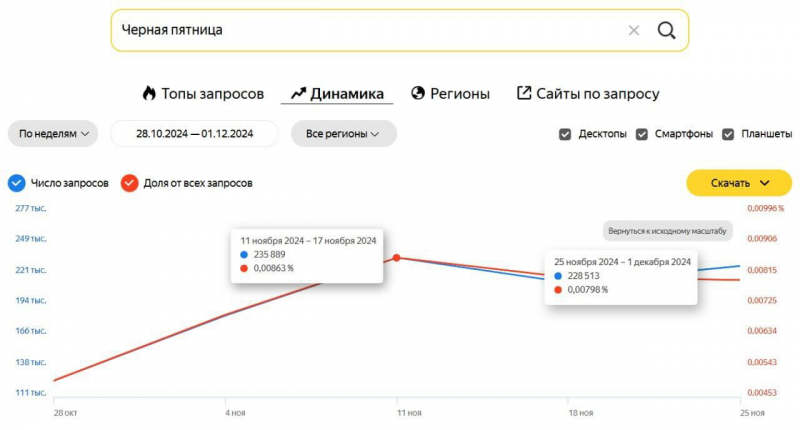Uncheck the Десктопы checkbox
800x430 pixels.
point(565,134)
